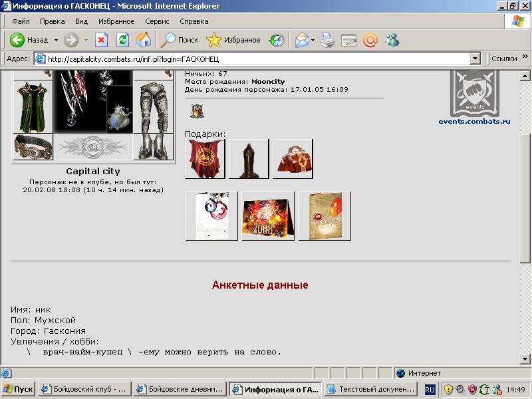Click the RU language indicator
This screenshot has width=532, height=399.
point(430,390)
